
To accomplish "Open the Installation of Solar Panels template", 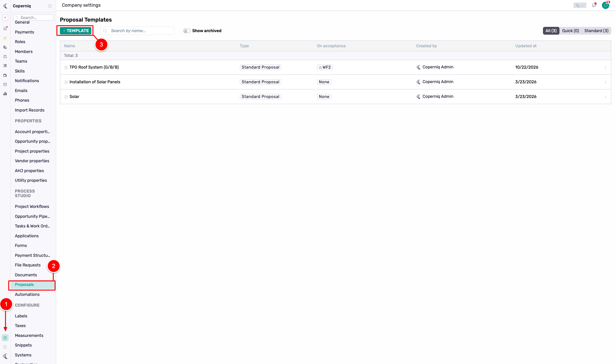I will click(95, 82).
